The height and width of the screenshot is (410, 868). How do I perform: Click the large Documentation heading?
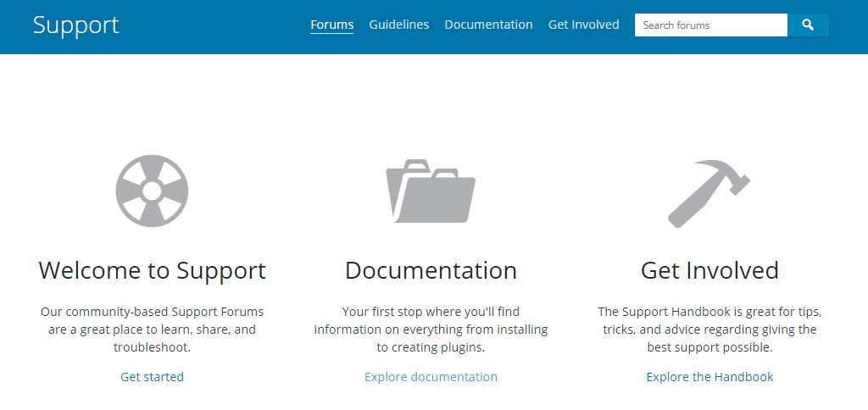[x=431, y=270]
